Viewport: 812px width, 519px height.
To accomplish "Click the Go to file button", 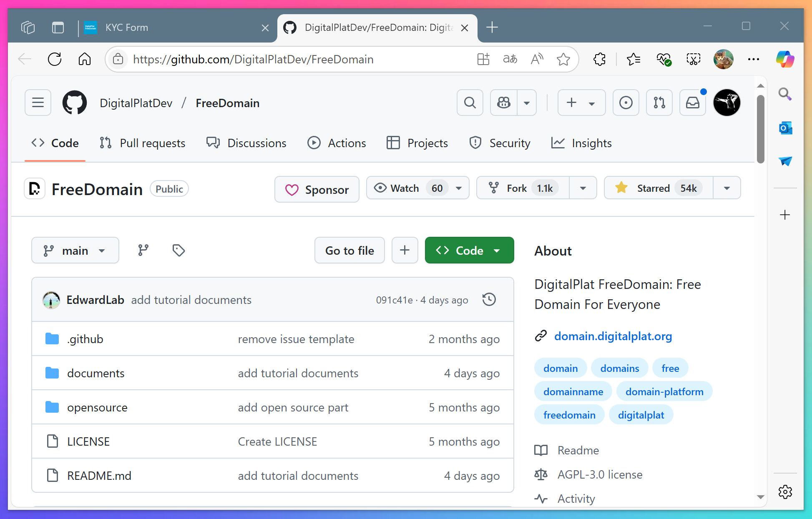I will [x=349, y=251].
